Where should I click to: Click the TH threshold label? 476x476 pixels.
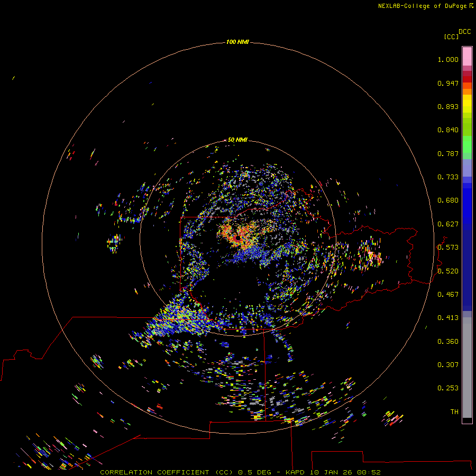pyautogui.click(x=454, y=412)
